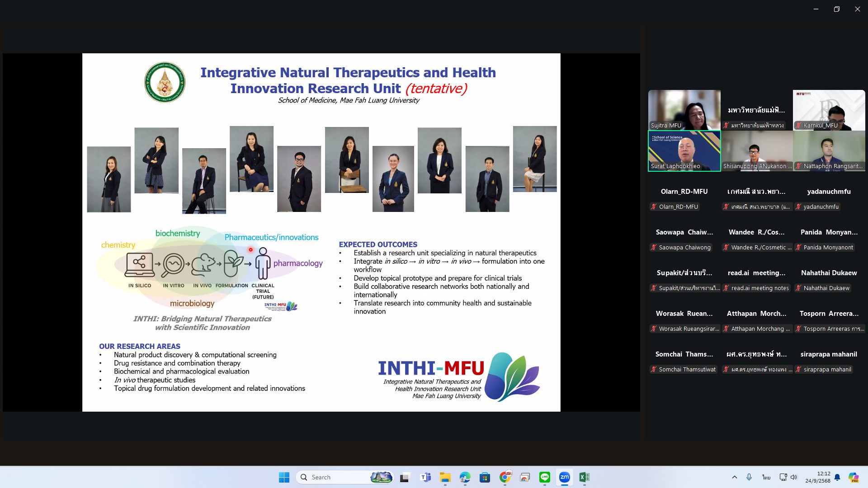Select Surat Laphookhieo's video tile

pyautogui.click(x=684, y=151)
